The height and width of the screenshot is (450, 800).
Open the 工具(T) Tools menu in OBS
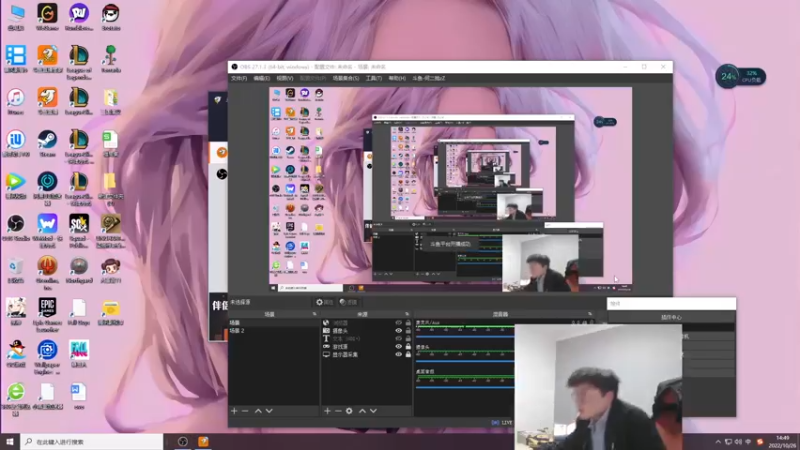tap(374, 79)
